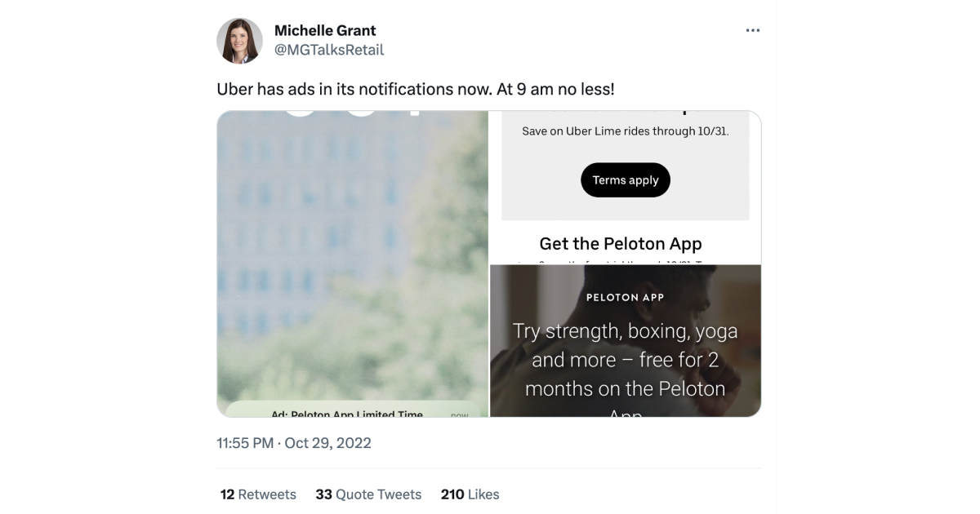The image size is (980, 514).
Task: Open the 11:55 PM tweet timestamp link
Action: tap(245, 443)
